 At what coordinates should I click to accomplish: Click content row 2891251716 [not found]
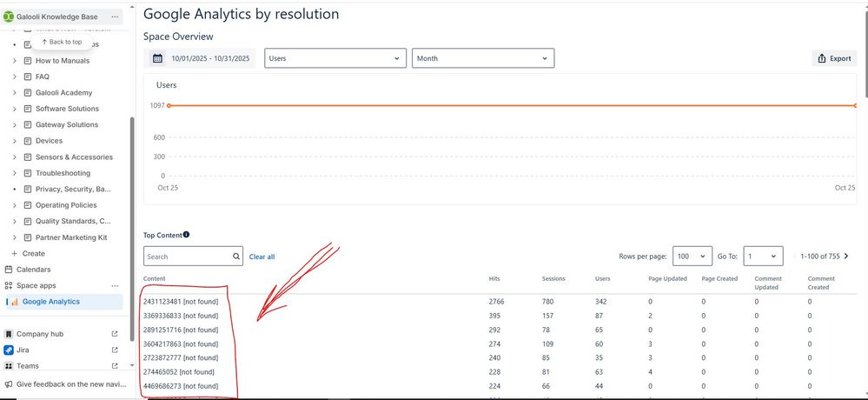[181, 330]
